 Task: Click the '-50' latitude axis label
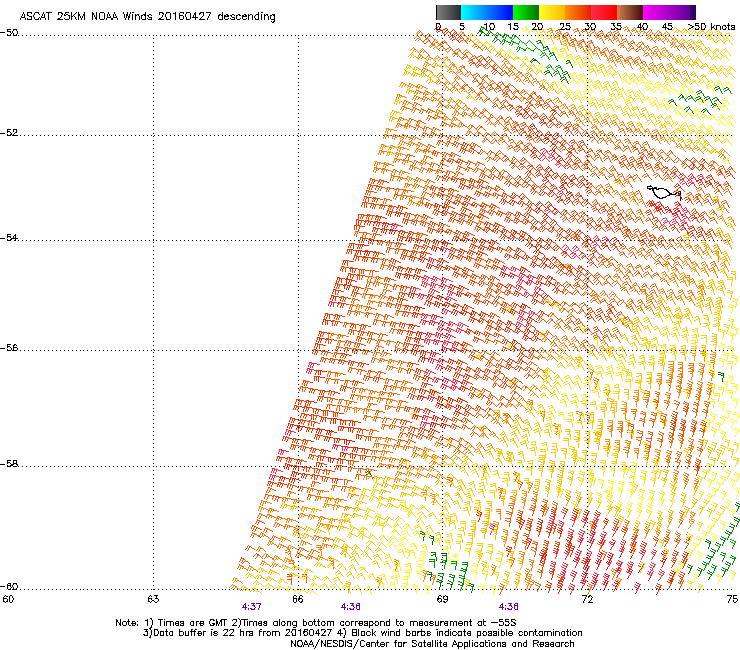coord(9,33)
